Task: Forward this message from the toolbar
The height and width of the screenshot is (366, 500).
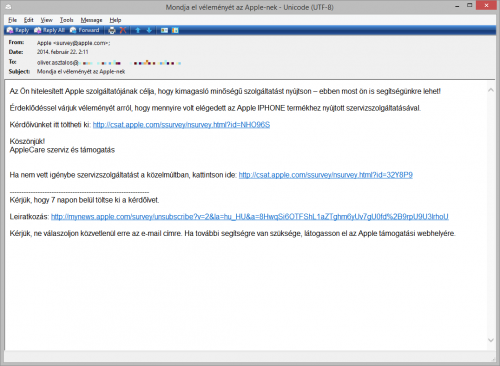Action: pyautogui.click(x=85, y=30)
